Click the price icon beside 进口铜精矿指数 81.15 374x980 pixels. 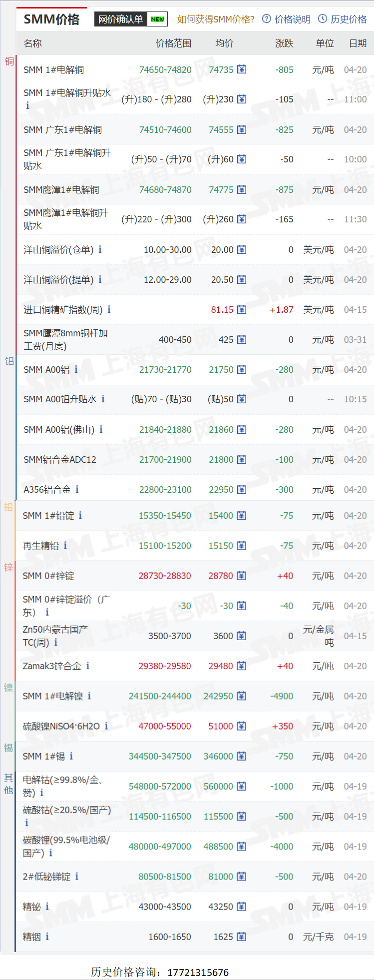[x=242, y=309]
